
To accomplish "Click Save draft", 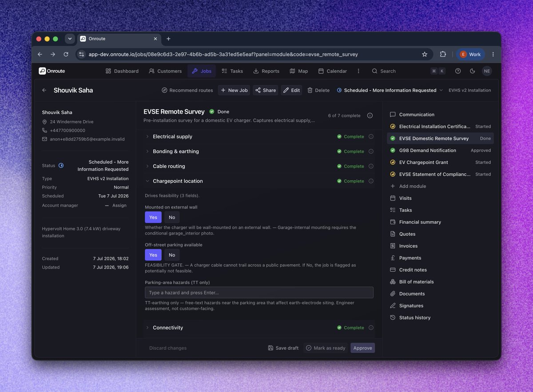I will pos(283,348).
